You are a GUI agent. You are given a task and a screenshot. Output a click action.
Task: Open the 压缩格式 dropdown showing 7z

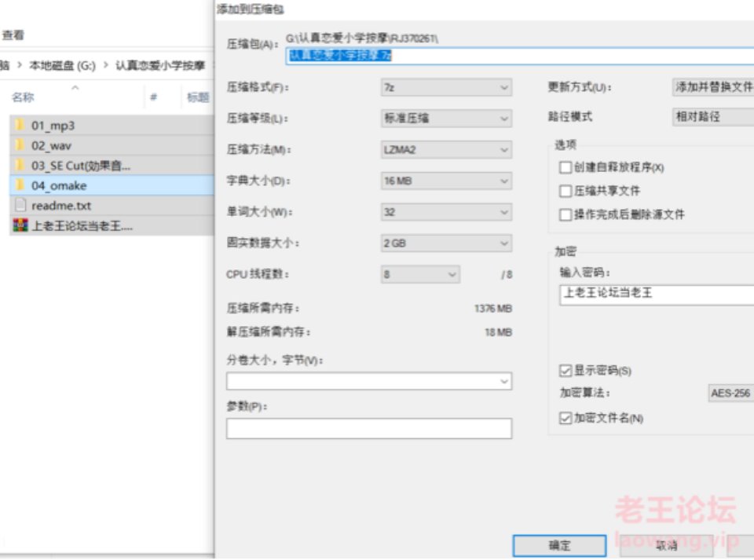coord(446,87)
